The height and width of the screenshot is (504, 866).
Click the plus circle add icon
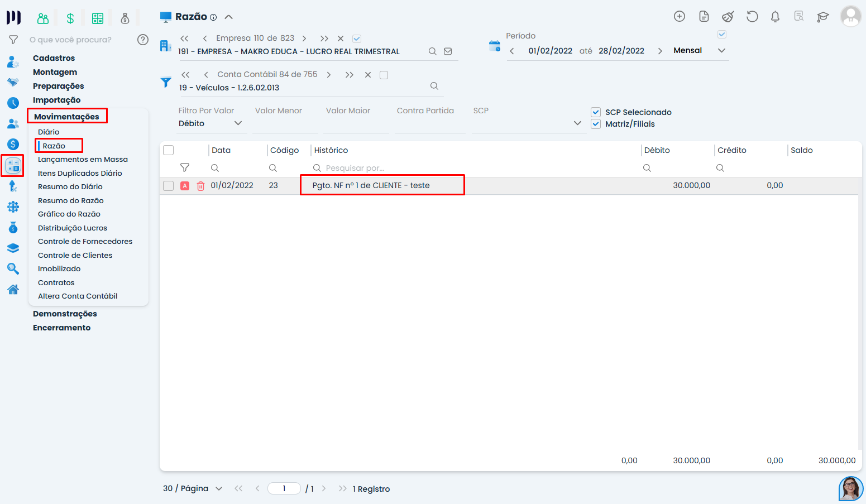point(680,17)
